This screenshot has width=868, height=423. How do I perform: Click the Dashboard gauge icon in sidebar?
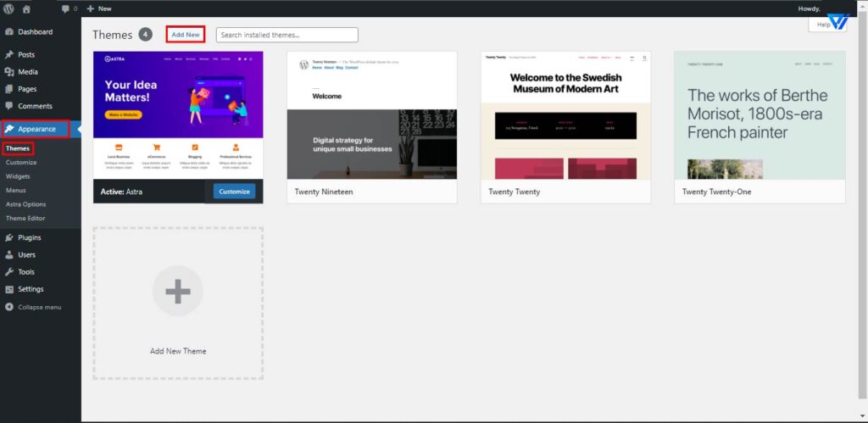[8, 32]
